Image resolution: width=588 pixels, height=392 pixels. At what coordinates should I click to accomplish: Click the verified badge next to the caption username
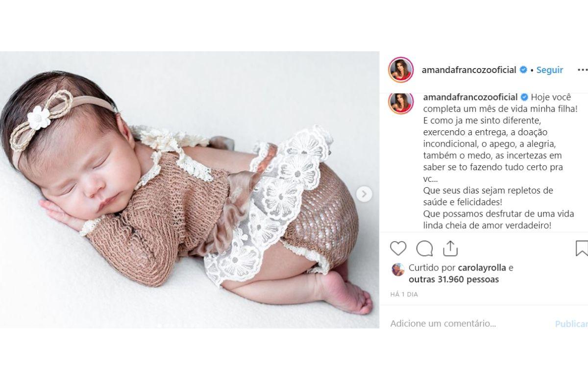click(x=524, y=97)
